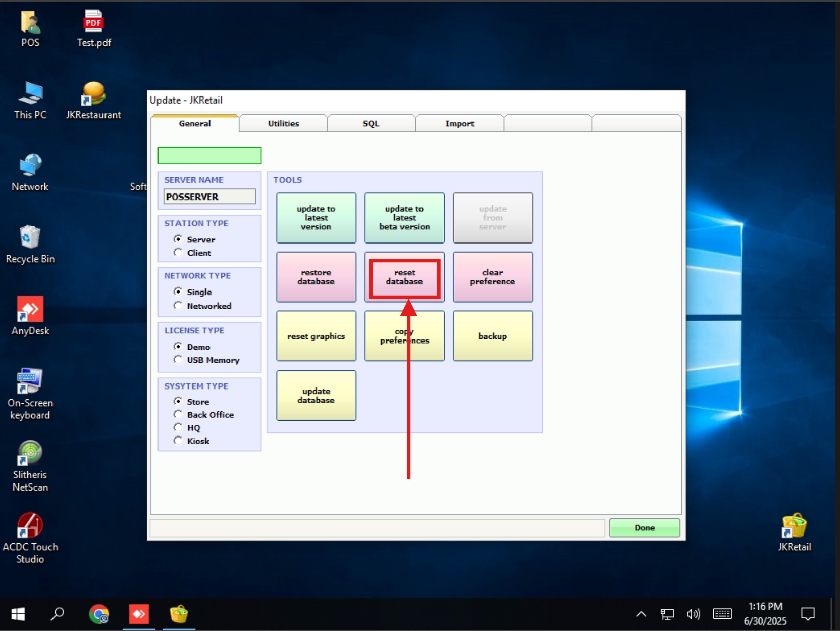840x631 pixels.
Task: Select USB Memory license type
Action: 206,360
